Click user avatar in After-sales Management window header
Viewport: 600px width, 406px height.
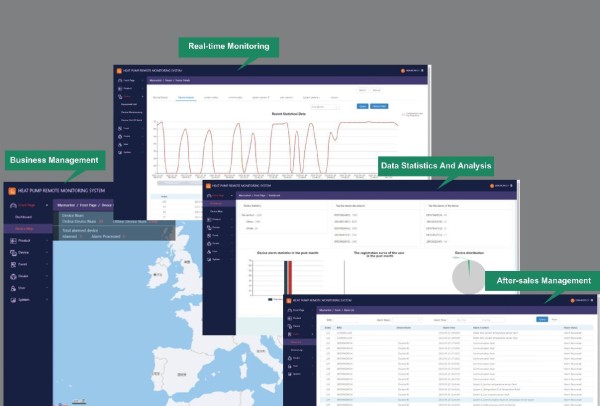coord(572,300)
